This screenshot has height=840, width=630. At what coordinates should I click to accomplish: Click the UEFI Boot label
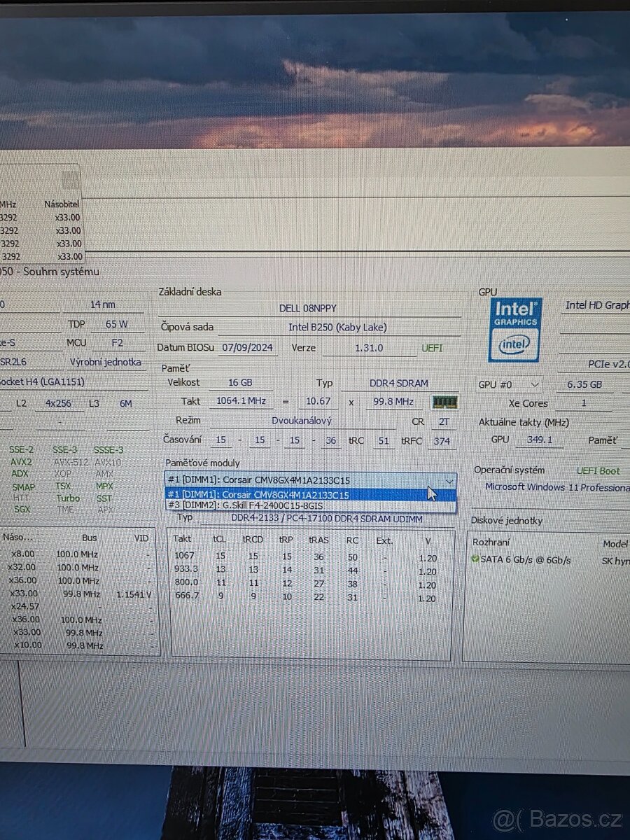(598, 470)
